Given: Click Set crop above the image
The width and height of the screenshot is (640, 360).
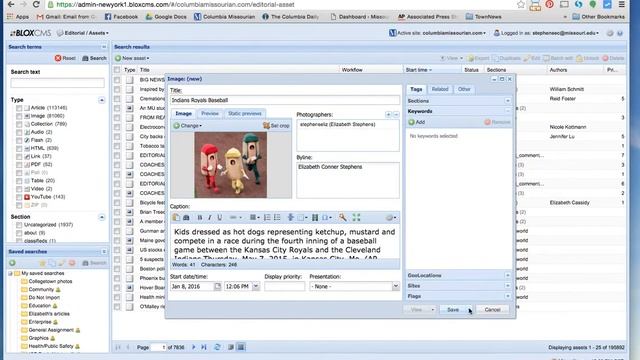Looking at the screenshot, I should pos(276,126).
